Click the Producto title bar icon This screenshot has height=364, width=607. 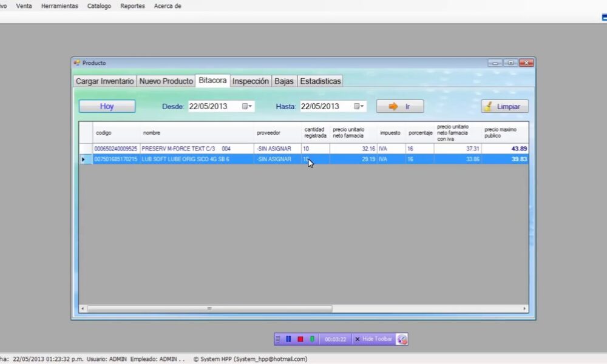[76, 62]
